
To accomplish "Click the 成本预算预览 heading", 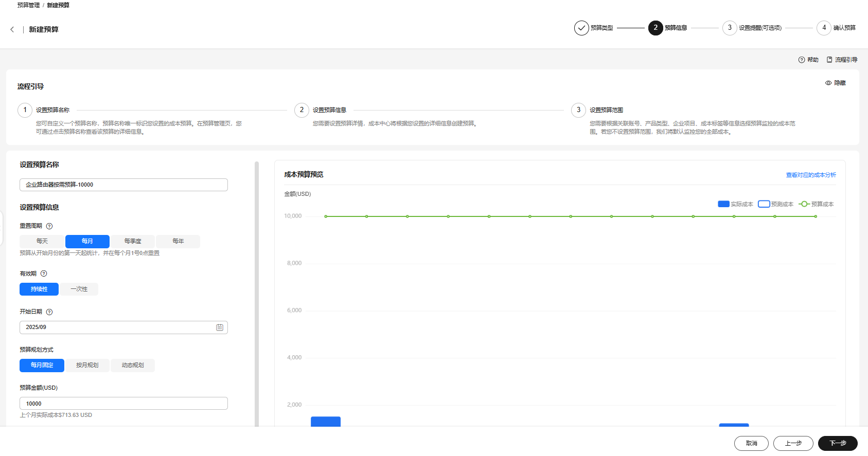I will click(x=304, y=175).
